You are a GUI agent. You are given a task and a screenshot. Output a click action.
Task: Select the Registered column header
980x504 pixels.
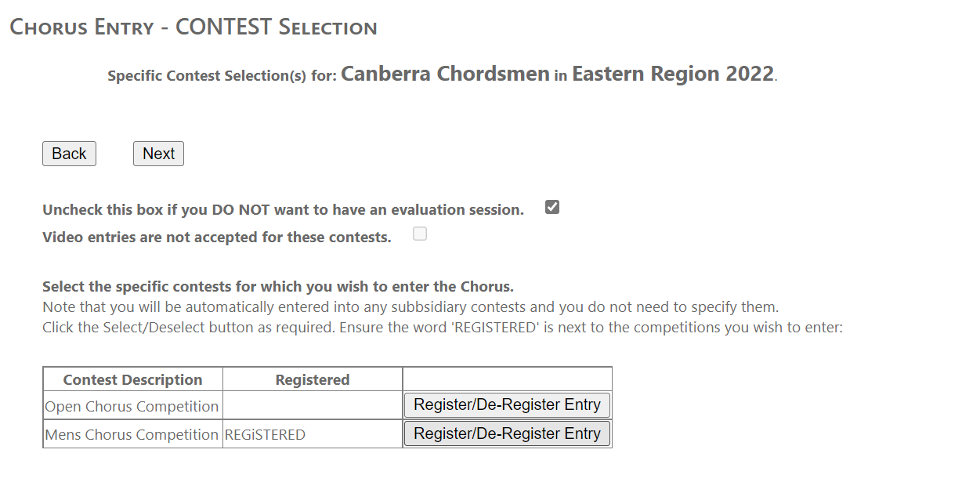pos(313,380)
